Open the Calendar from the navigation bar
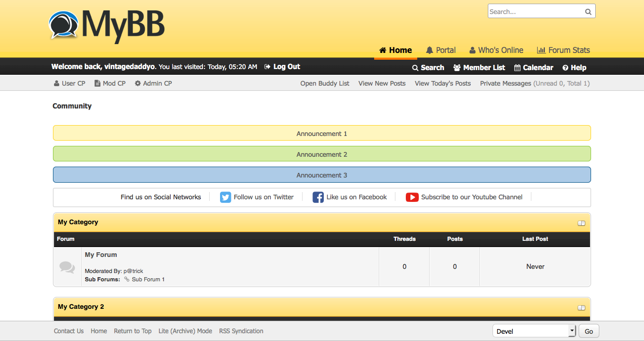Screen dimensions: 644x341 [x=533, y=67]
